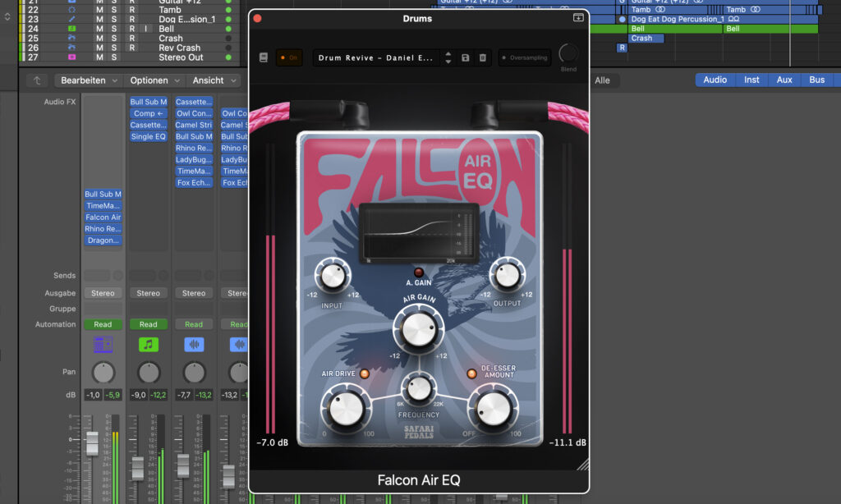Viewport: 841px width, 504px height.
Task: Click the AIR GAIN knob
Action: 418,328
